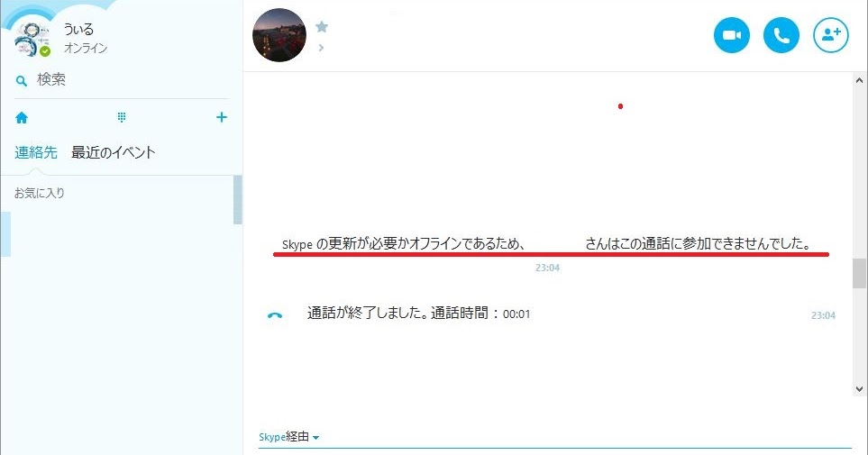Screen dimensions: 868x455
Task: Change online status via the green check badge
Action: (45, 51)
